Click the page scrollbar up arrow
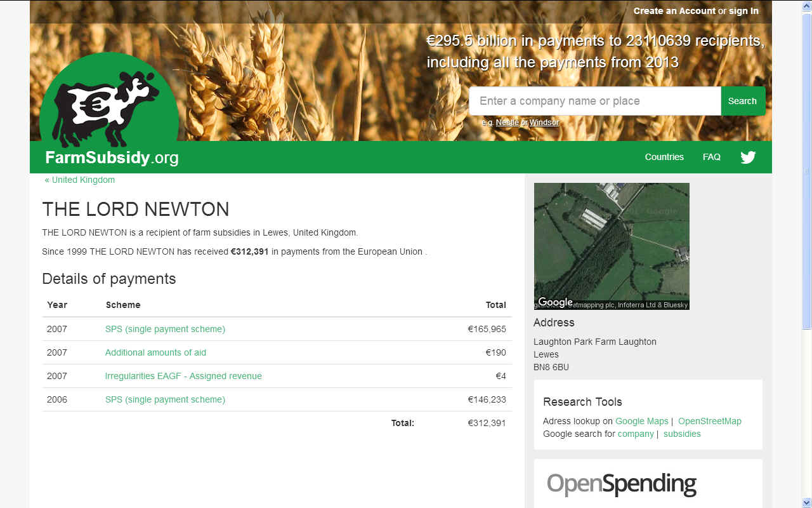 tap(806, 6)
